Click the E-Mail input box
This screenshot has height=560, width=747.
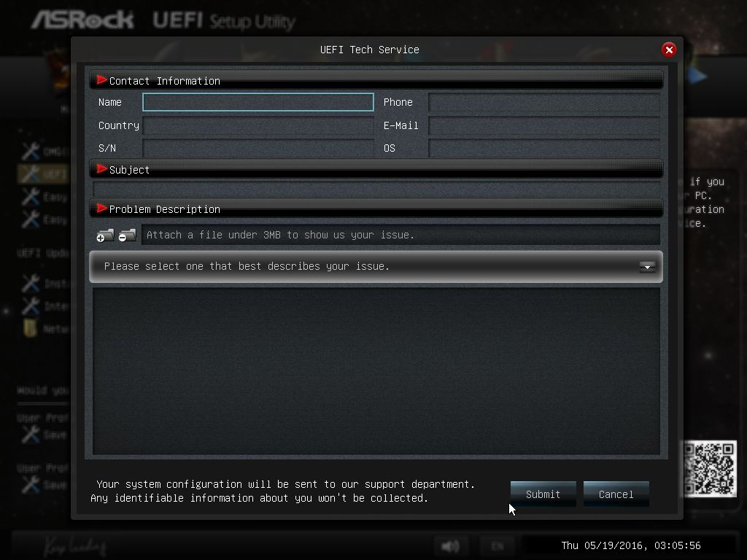click(544, 125)
